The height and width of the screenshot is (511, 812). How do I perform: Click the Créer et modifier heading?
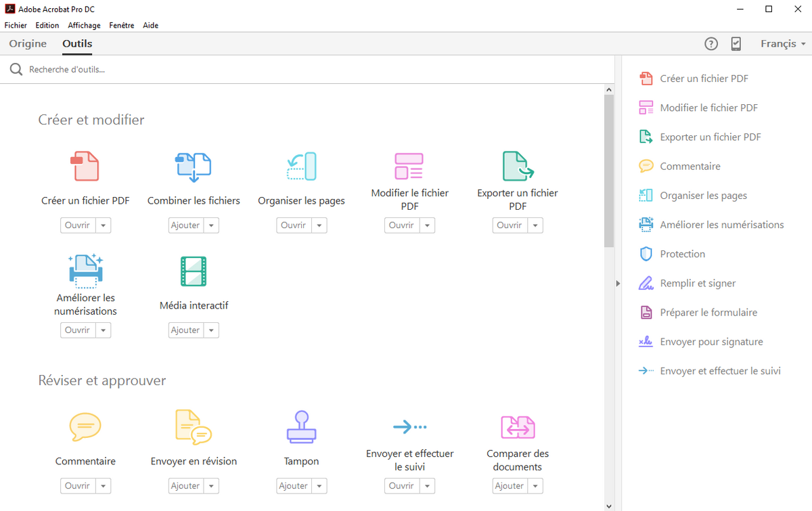coord(91,120)
